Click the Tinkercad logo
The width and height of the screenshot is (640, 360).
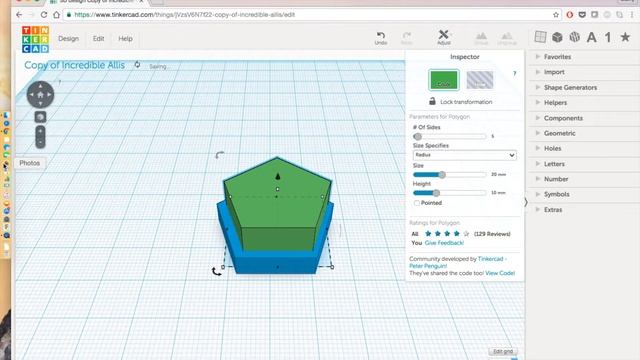click(x=36, y=39)
